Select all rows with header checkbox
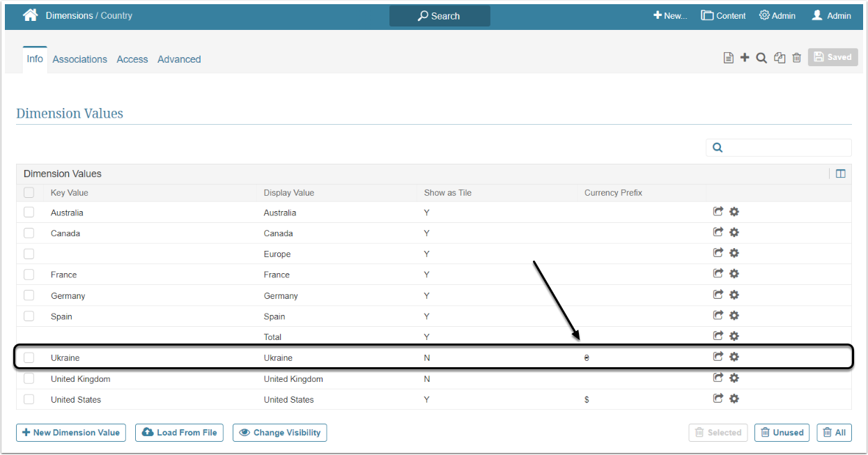868x455 pixels. pyautogui.click(x=29, y=192)
